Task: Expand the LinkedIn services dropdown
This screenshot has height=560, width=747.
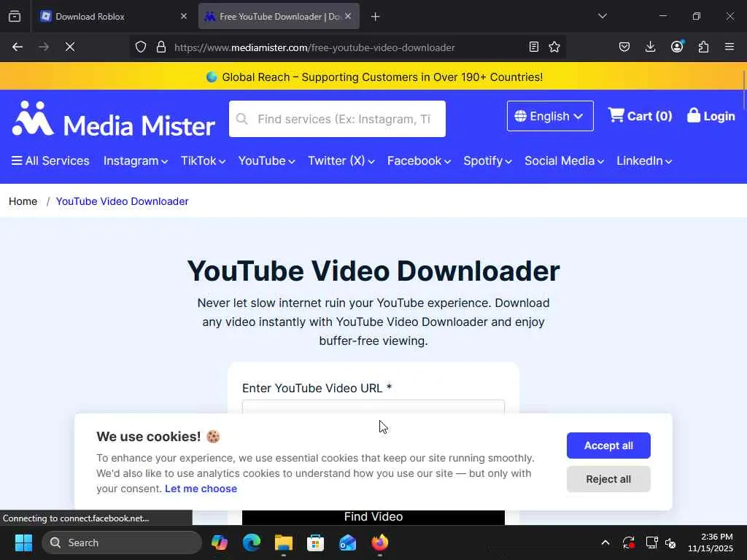Action: 645,161
